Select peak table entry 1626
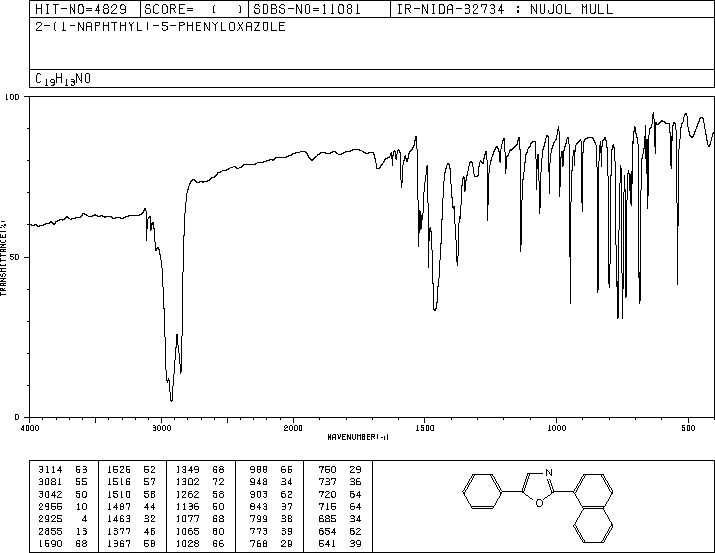This screenshot has height=553, width=715. coord(131,470)
